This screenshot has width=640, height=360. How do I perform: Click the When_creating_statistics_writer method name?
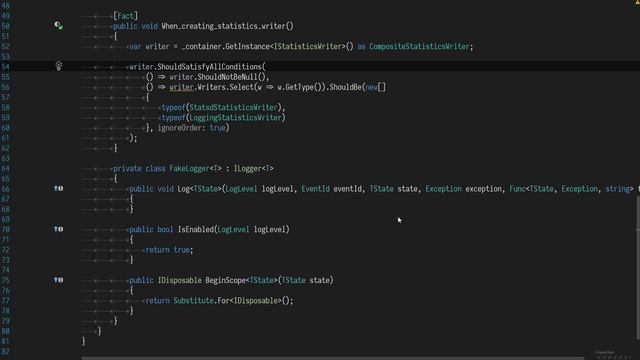223,26
